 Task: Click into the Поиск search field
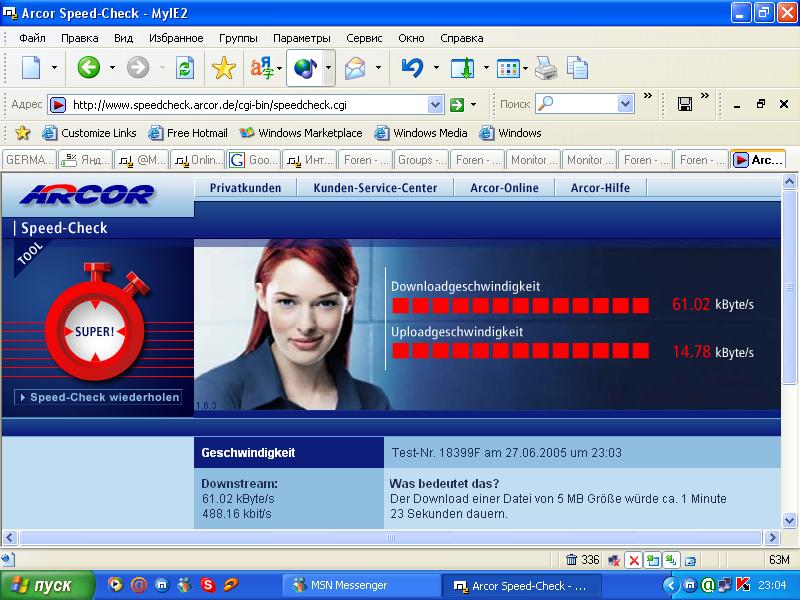(x=584, y=104)
